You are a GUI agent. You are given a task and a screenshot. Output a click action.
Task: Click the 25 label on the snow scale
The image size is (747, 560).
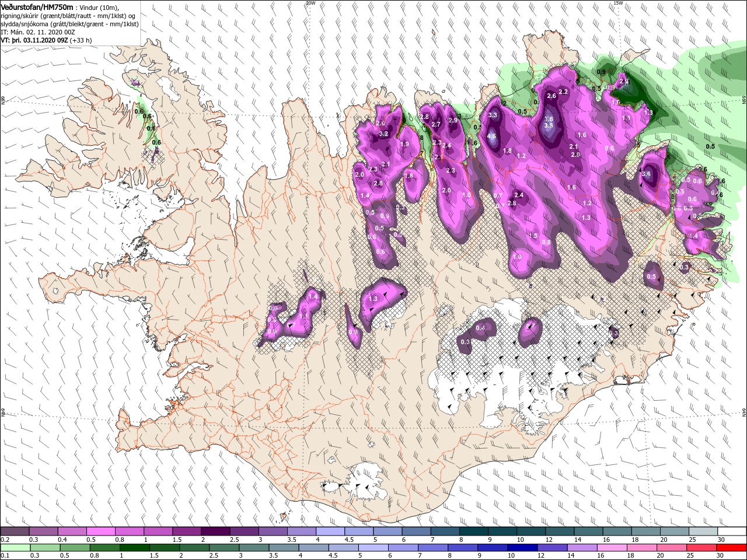pyautogui.click(x=692, y=540)
